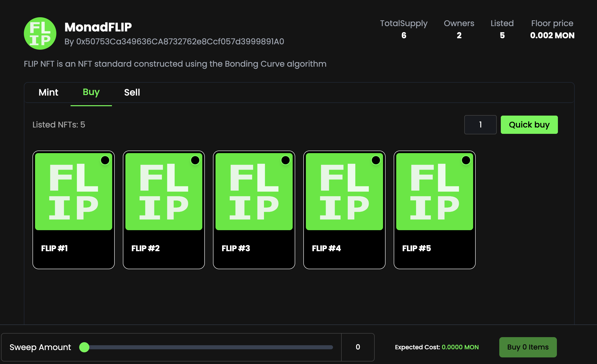The image size is (597, 364).
Task: Click the sweep amount number field
Action: (x=358, y=347)
